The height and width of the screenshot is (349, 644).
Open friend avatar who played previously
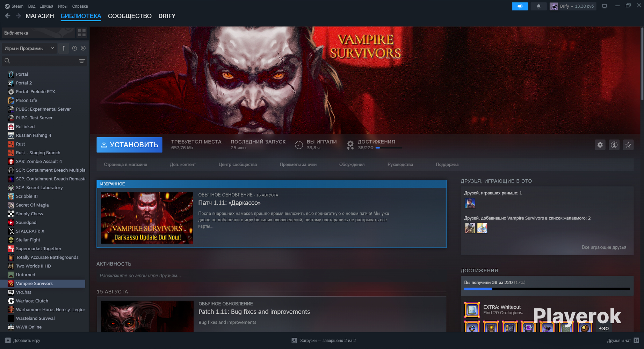coord(470,203)
